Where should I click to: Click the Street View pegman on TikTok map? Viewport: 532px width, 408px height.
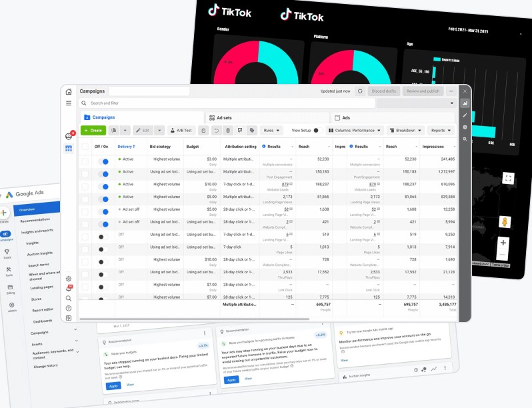tap(505, 222)
